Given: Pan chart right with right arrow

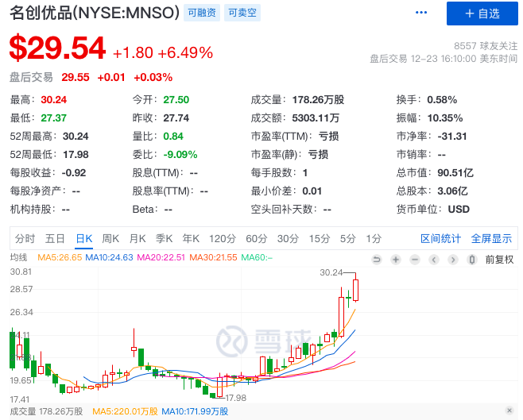Looking at the screenshot, I should click(453, 260).
